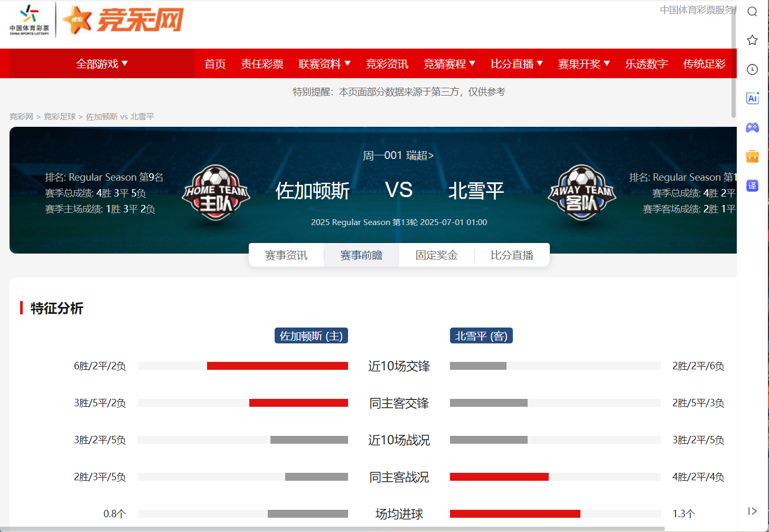Screen dimensions: 769x532
Task: Switch to the 赛事资讯 tab
Action: point(286,255)
